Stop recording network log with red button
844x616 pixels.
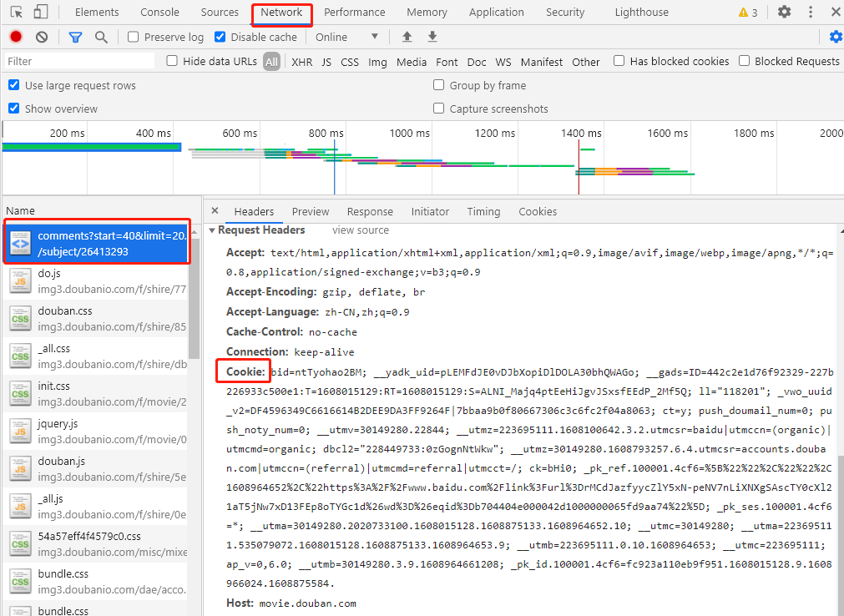[15, 37]
